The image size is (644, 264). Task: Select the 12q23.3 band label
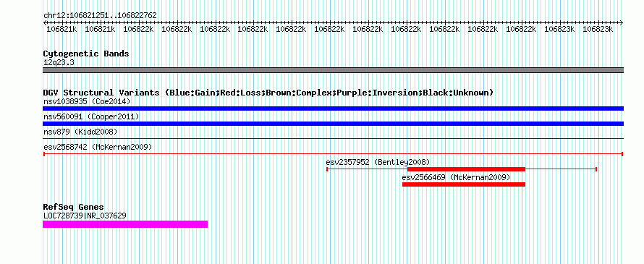(59, 63)
